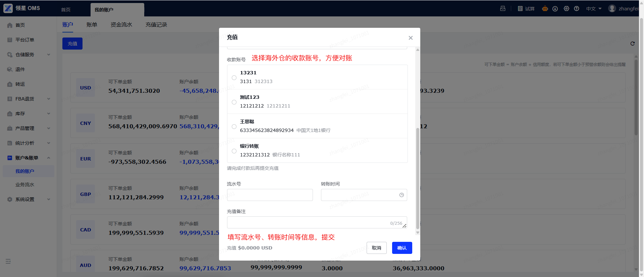Click the 退件 sidebar icon
This screenshot has width=644, height=277.
10,69
